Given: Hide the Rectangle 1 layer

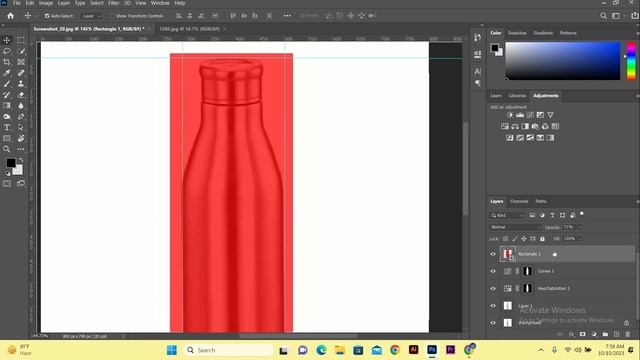Looking at the screenshot, I should pyautogui.click(x=493, y=254).
